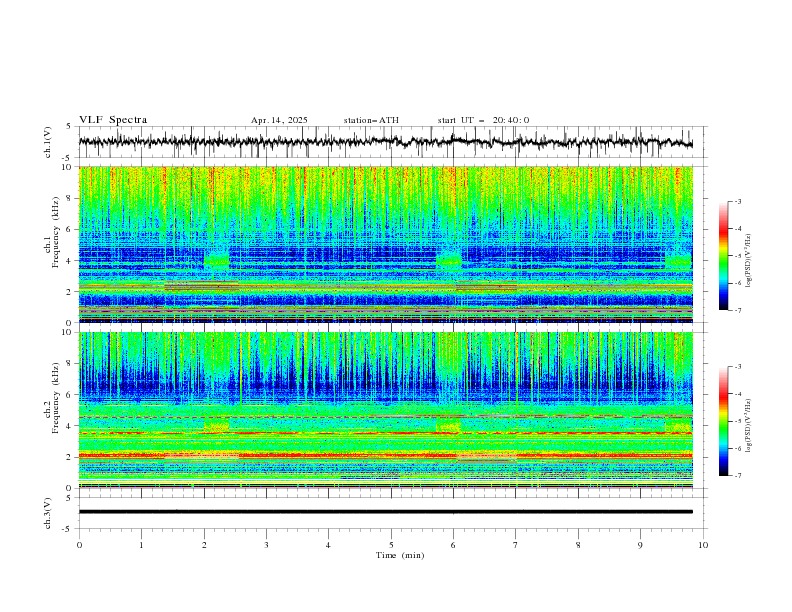The width and height of the screenshot is (792, 612).
Task: Click the time axis tick label '5'
Action: pos(391,545)
